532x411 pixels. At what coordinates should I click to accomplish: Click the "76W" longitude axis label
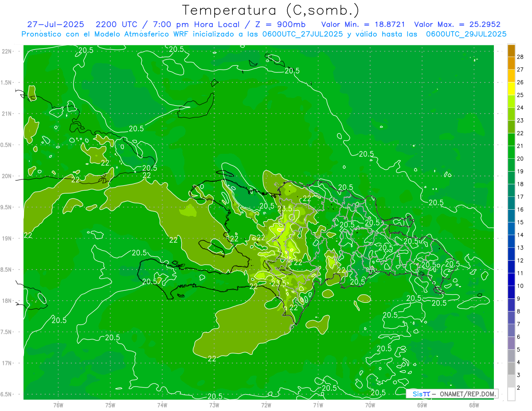pyautogui.click(x=58, y=405)
